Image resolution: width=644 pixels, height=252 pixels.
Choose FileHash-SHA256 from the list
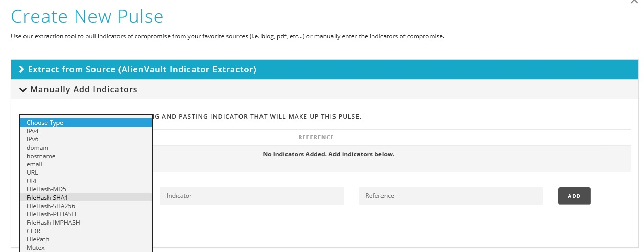(51, 206)
